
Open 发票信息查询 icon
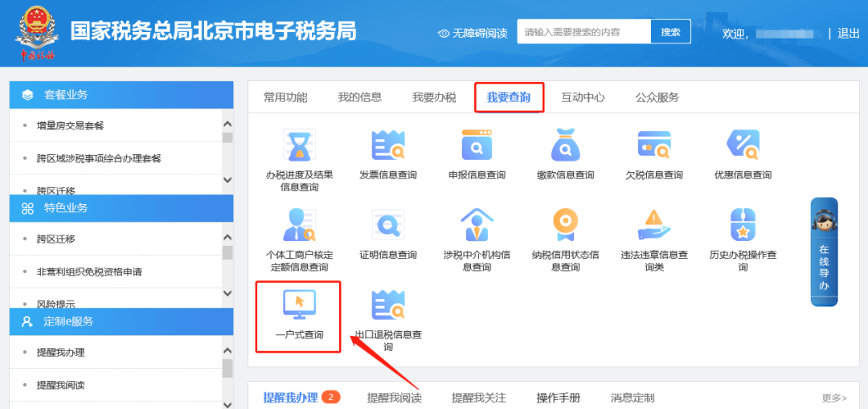click(388, 145)
